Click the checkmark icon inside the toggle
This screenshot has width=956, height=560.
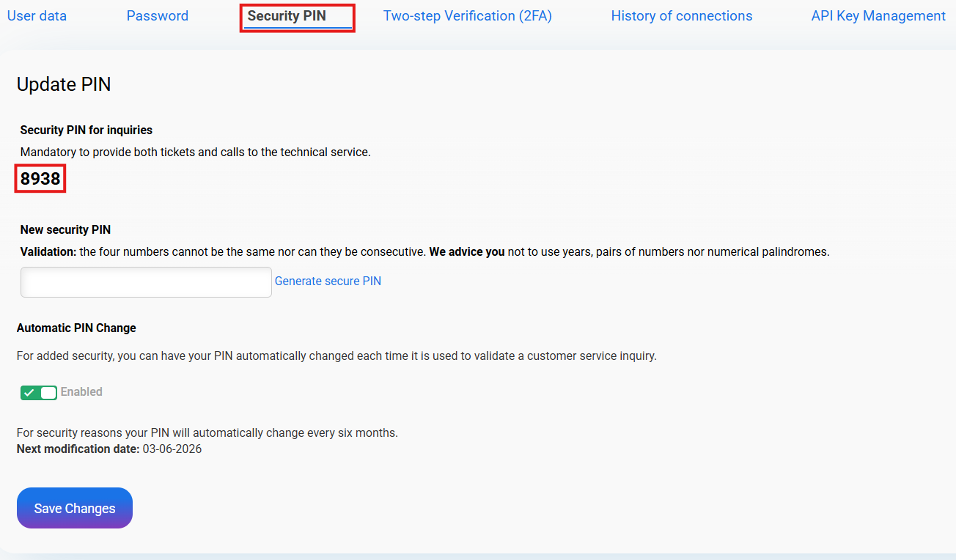pos(29,393)
